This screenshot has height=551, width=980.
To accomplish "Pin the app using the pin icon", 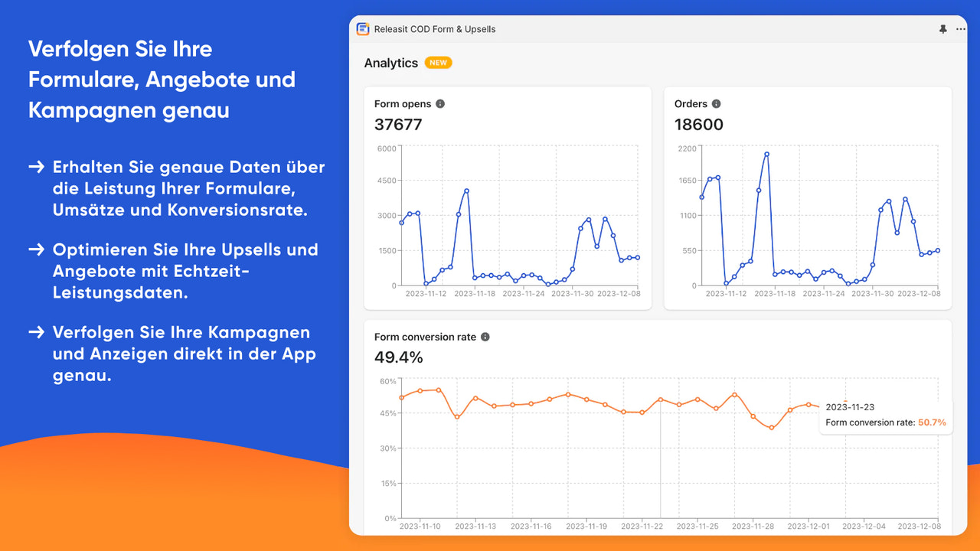I will (x=943, y=29).
